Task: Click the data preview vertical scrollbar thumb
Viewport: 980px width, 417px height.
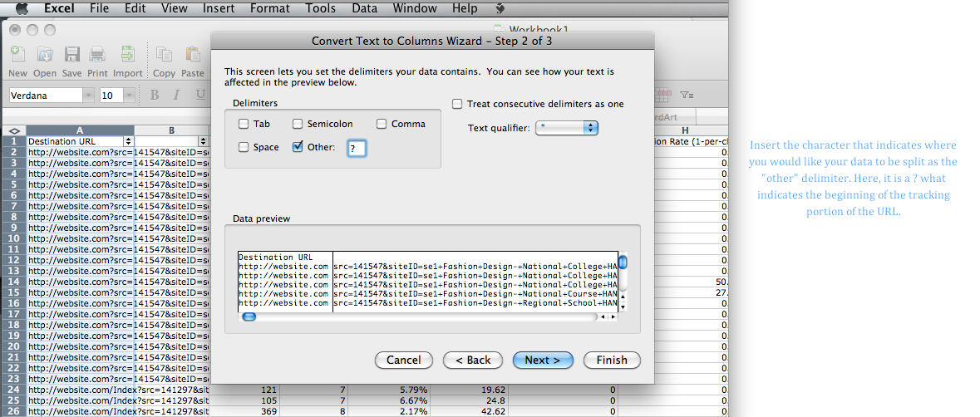Action: point(623,261)
